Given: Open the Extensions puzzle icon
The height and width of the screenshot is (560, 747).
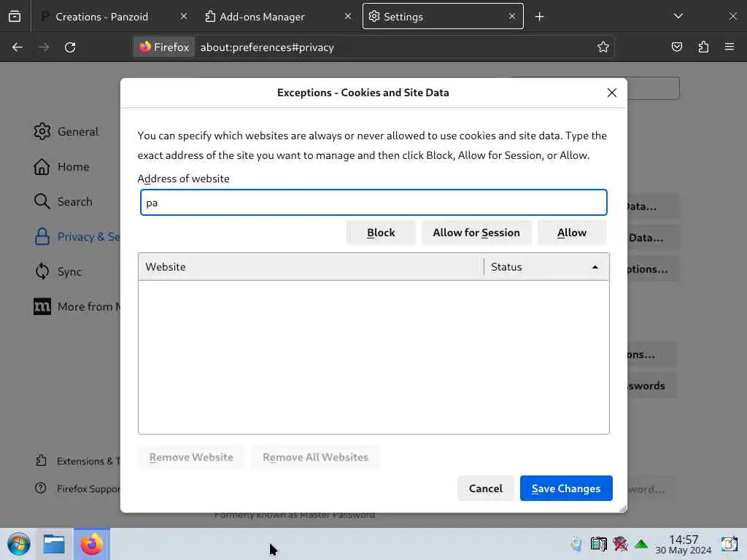Looking at the screenshot, I should [x=703, y=47].
